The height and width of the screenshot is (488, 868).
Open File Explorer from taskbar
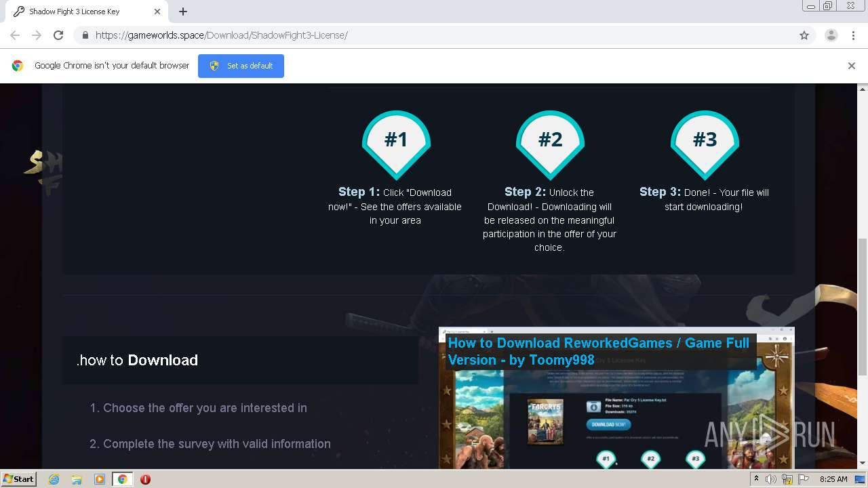[x=77, y=479]
